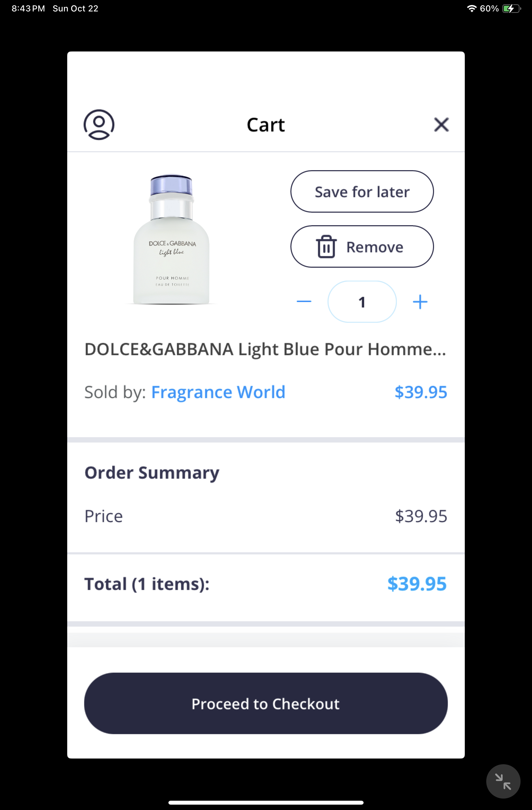Tap the Order Summary heading

[152, 473]
